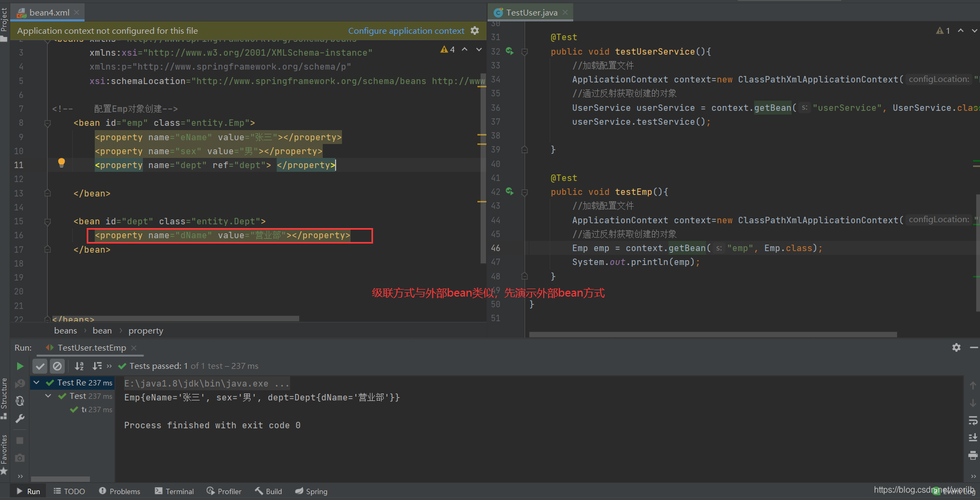Open the Problems tool window
Screen dimensions: 980x500
tap(119, 491)
